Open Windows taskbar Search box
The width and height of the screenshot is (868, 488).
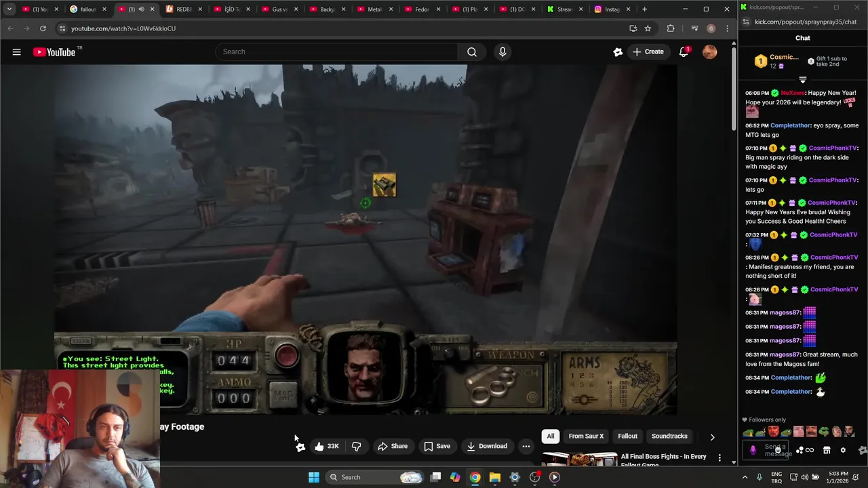click(x=374, y=477)
